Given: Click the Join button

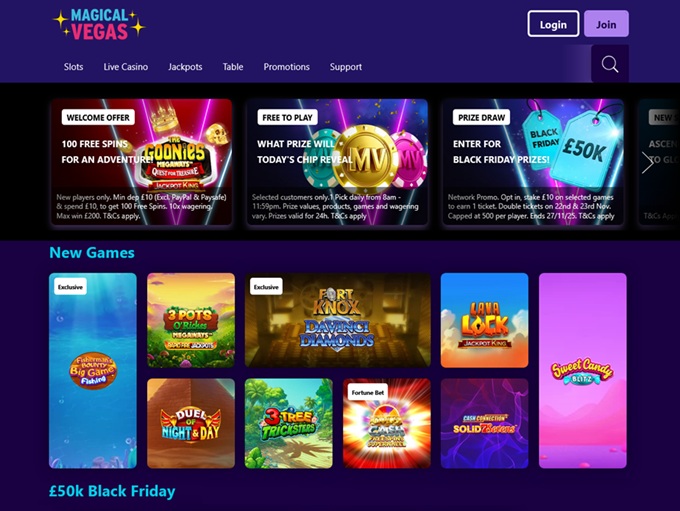Looking at the screenshot, I should point(606,24).
